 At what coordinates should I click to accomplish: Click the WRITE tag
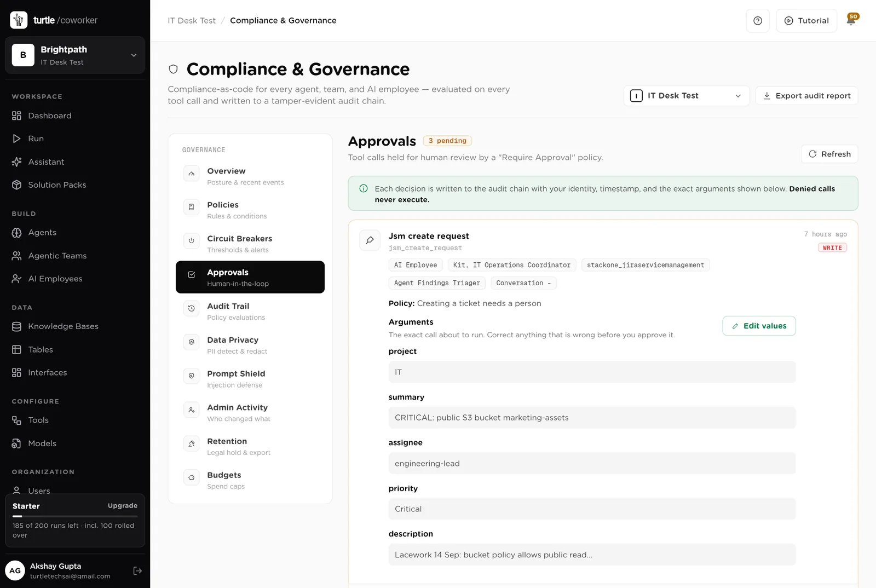pos(832,248)
